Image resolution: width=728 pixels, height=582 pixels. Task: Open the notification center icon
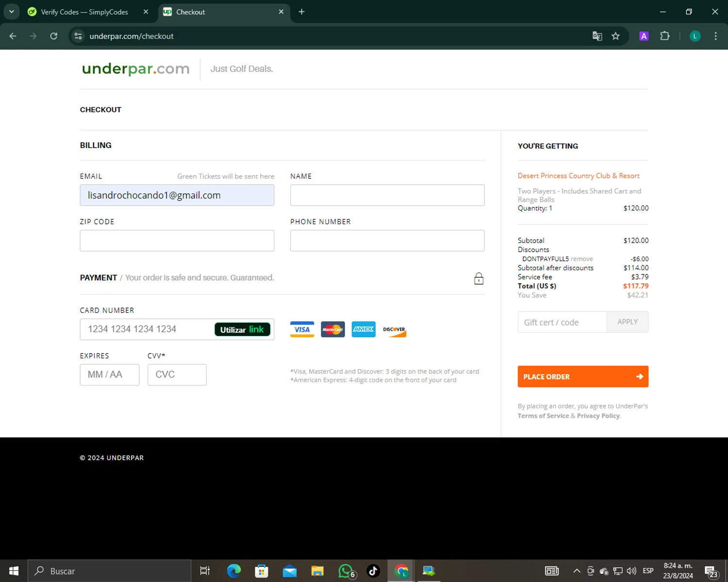point(711,571)
